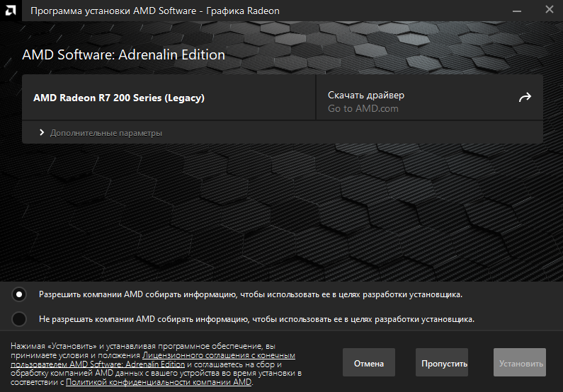
Task: Click the share arrow next to Скачать драйвер
Action: point(525,97)
